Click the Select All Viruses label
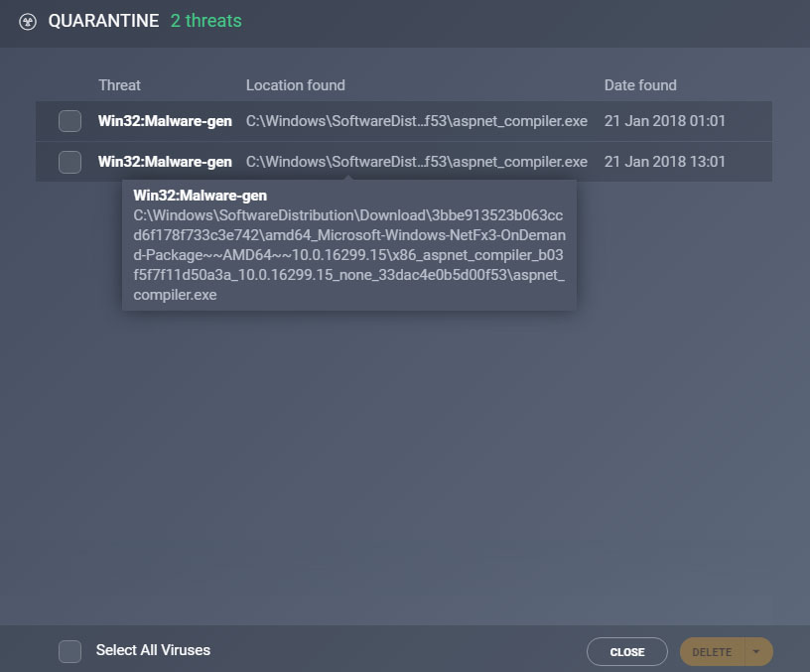This screenshot has width=810, height=672. pyautogui.click(x=154, y=650)
